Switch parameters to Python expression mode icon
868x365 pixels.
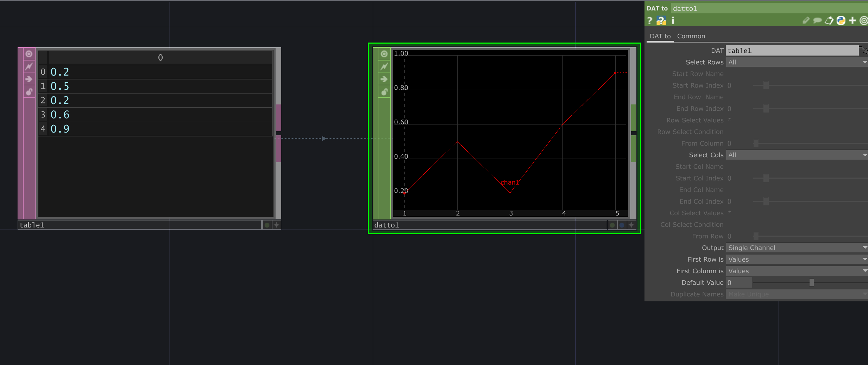tap(841, 20)
